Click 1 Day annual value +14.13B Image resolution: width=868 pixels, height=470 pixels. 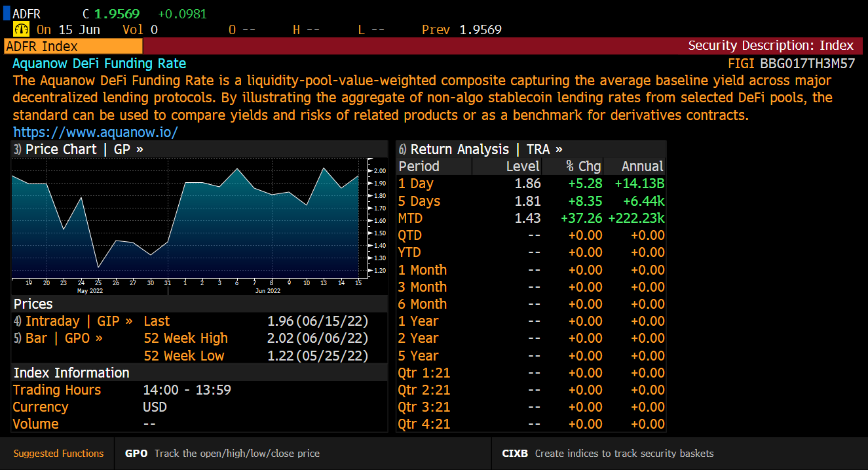(639, 184)
